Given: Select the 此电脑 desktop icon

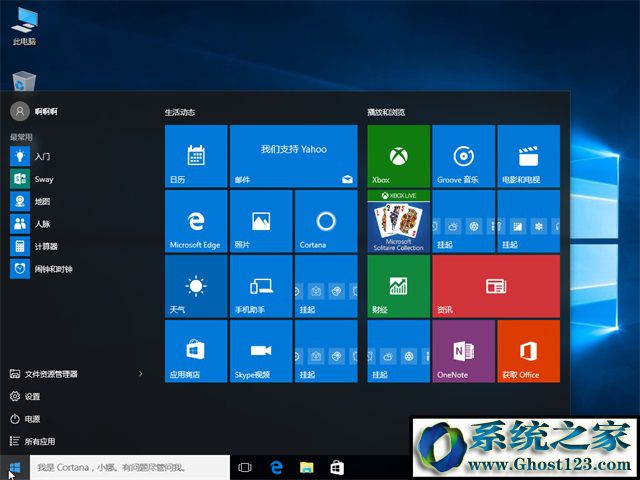Looking at the screenshot, I should (24, 26).
